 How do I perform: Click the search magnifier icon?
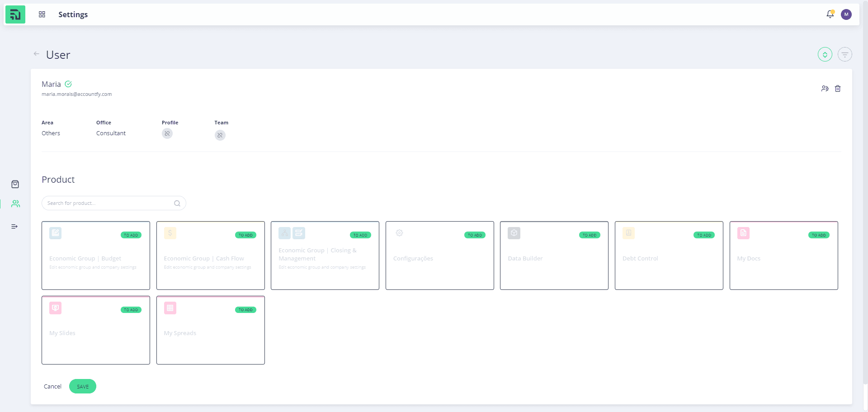pyautogui.click(x=177, y=204)
